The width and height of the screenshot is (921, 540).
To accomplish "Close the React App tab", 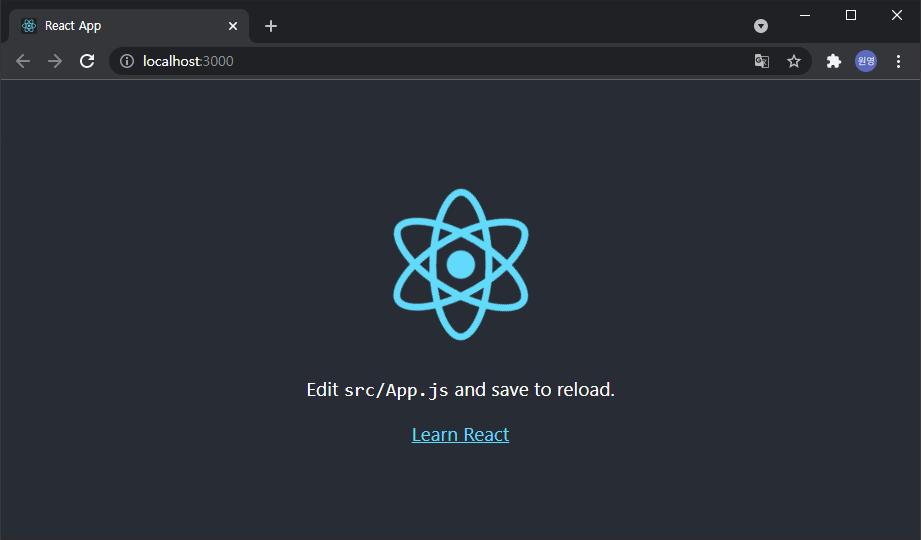I will coord(233,26).
